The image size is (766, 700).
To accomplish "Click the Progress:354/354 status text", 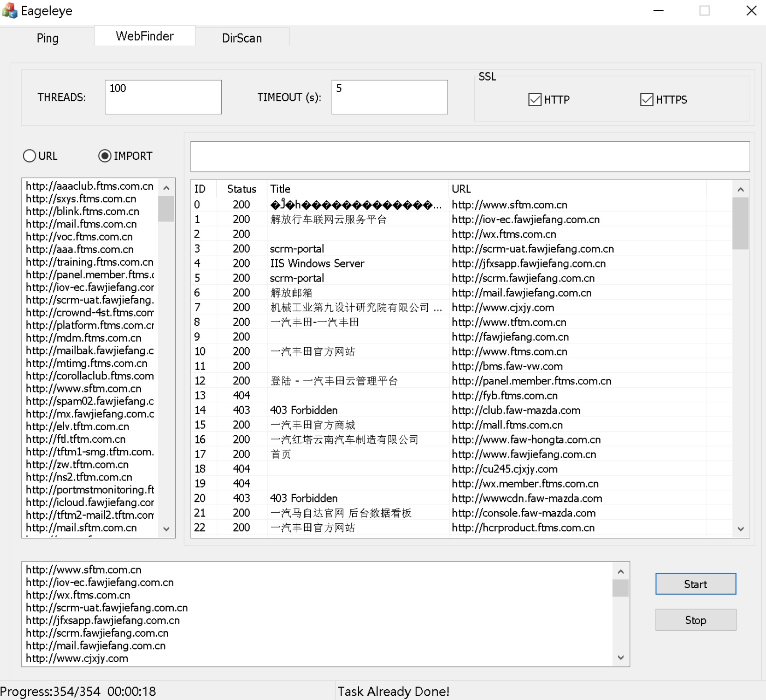I will [x=50, y=691].
